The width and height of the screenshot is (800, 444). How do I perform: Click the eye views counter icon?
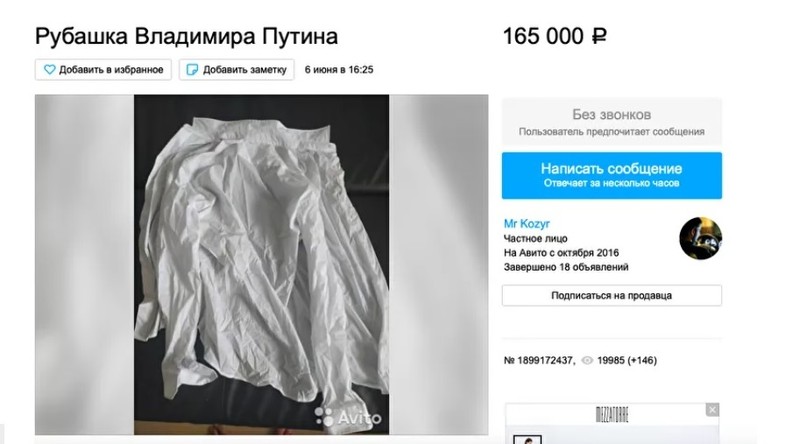[587, 360]
